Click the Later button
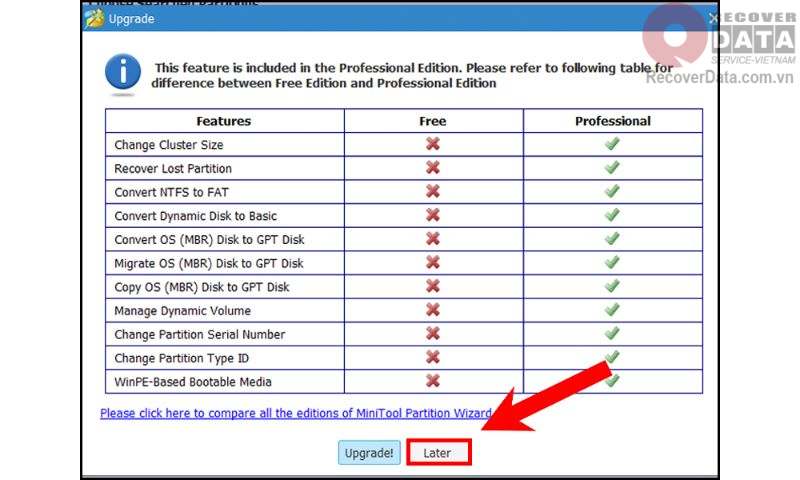This screenshot has width=800, height=480. [437, 452]
